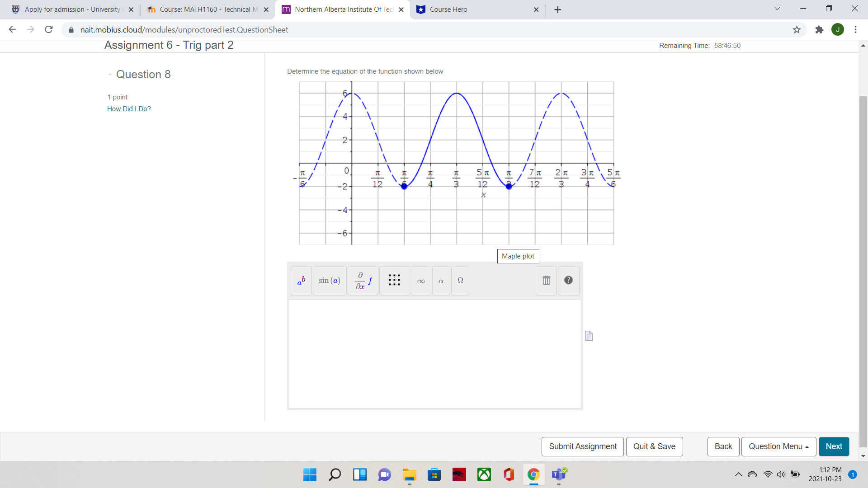The image size is (868, 488).
Task: Clear answer with the trash icon
Action: 546,281
